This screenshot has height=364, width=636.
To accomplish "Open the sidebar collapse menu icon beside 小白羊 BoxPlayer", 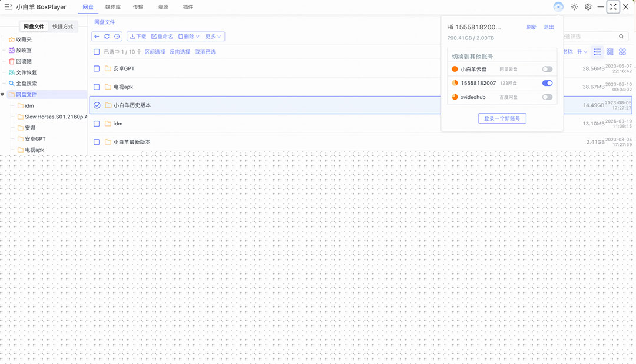I will [8, 7].
